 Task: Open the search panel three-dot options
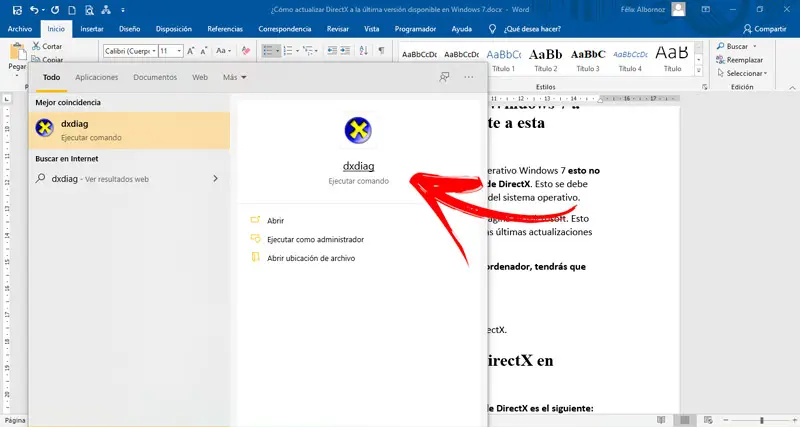(468, 77)
